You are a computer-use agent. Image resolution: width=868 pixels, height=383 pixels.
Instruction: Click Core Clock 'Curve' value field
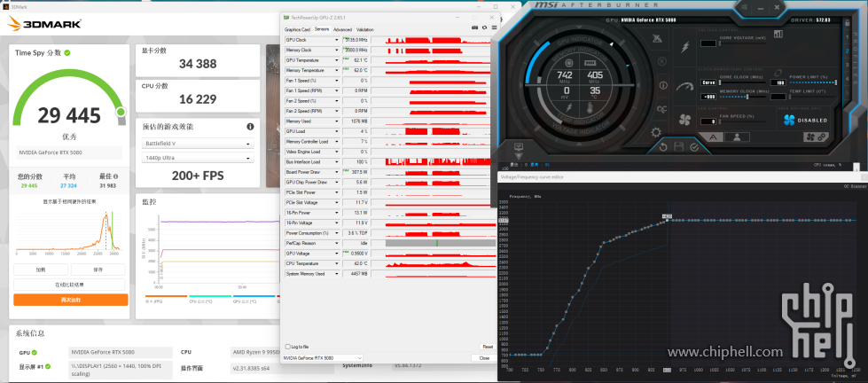(708, 82)
